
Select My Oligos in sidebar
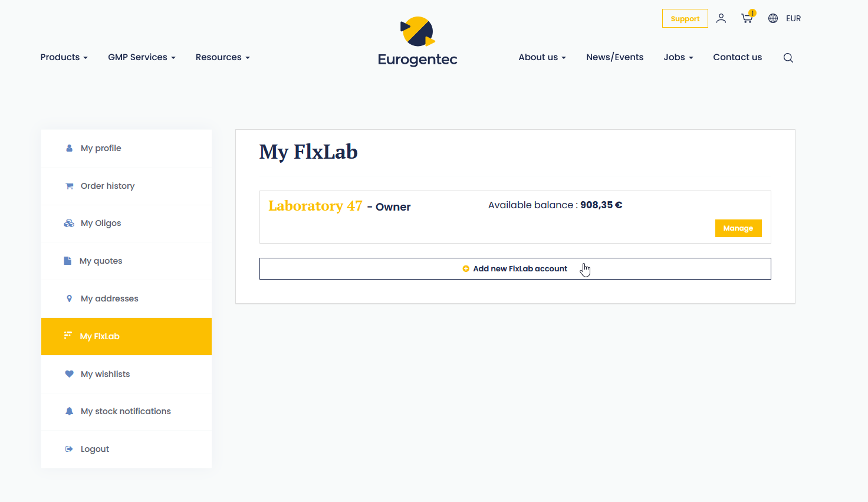[x=126, y=223]
